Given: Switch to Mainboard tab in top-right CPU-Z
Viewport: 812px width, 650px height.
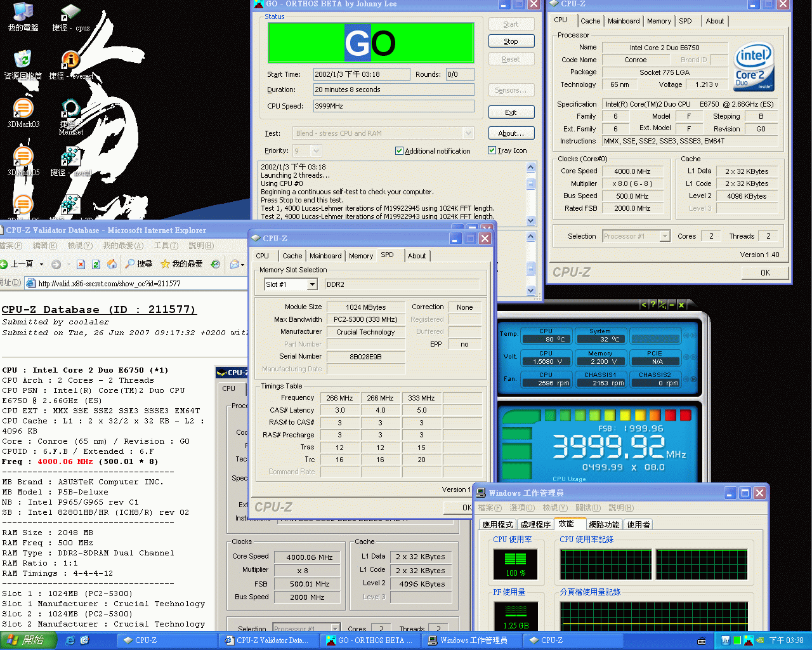Looking at the screenshot, I should tap(624, 21).
